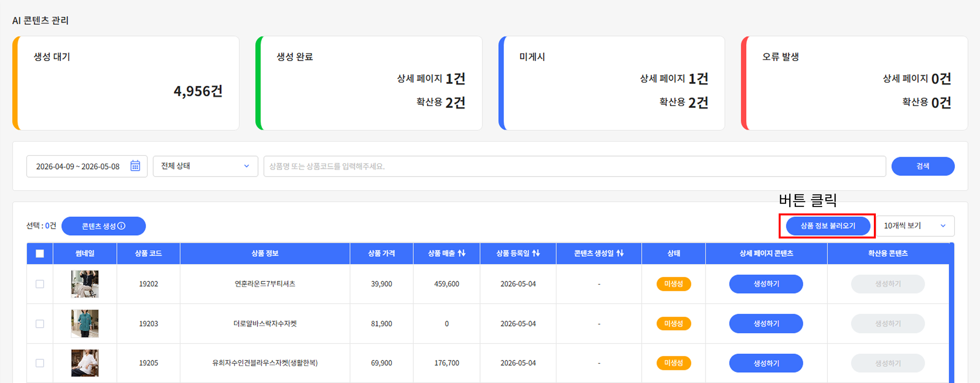This screenshot has width=980, height=383.
Task: Click the 미생성 status badge for 19202
Action: point(674,284)
